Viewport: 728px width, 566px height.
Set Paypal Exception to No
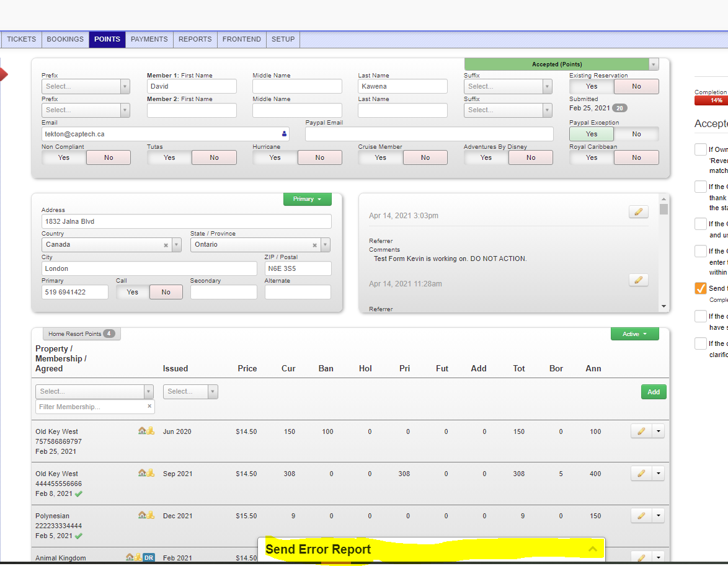point(636,134)
